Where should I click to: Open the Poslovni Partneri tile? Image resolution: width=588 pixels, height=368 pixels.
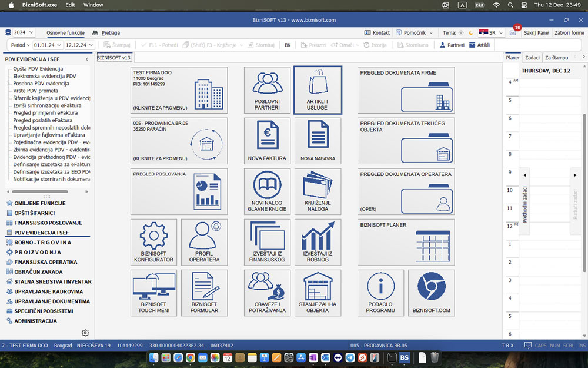click(x=267, y=90)
